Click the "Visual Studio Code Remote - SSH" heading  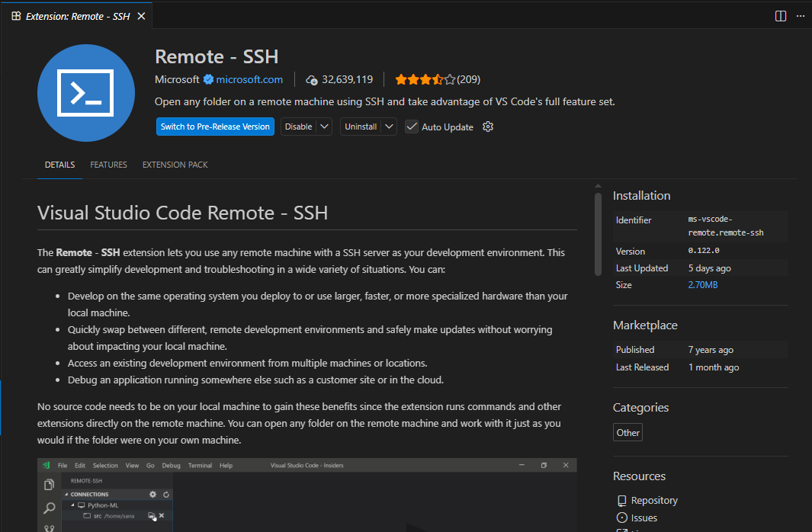182,213
